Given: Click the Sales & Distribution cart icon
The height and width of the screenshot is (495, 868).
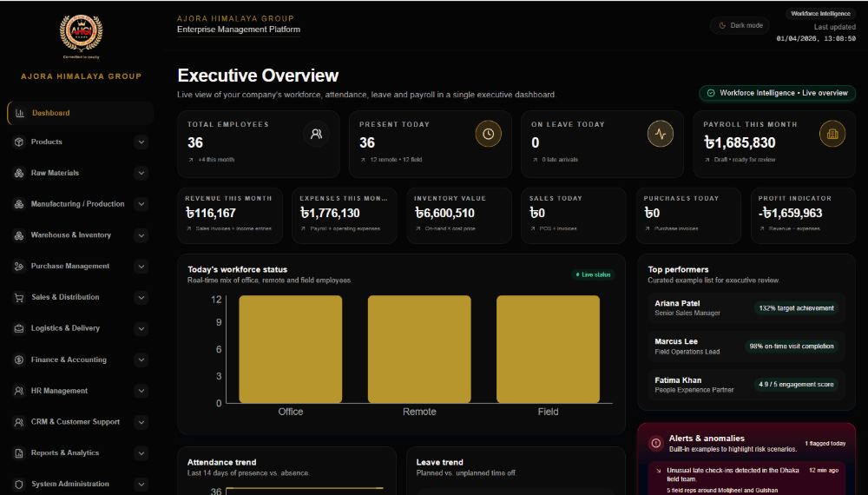Looking at the screenshot, I should [x=19, y=297].
